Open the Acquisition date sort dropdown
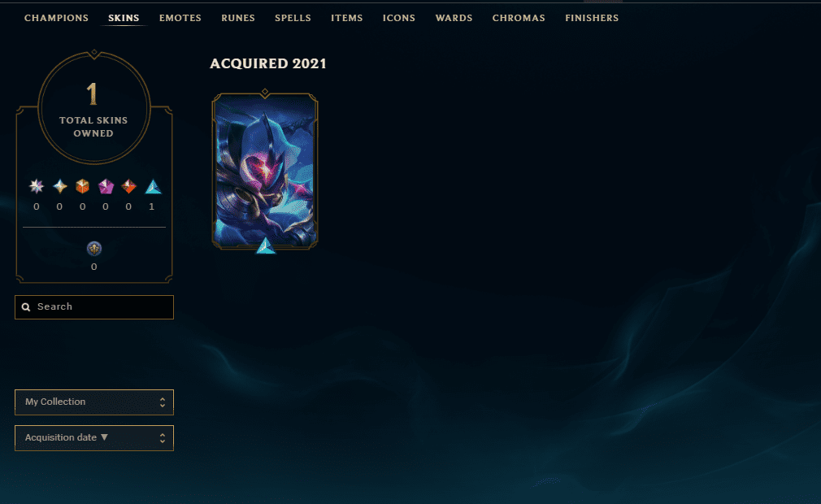This screenshot has width=821, height=504. point(94,437)
